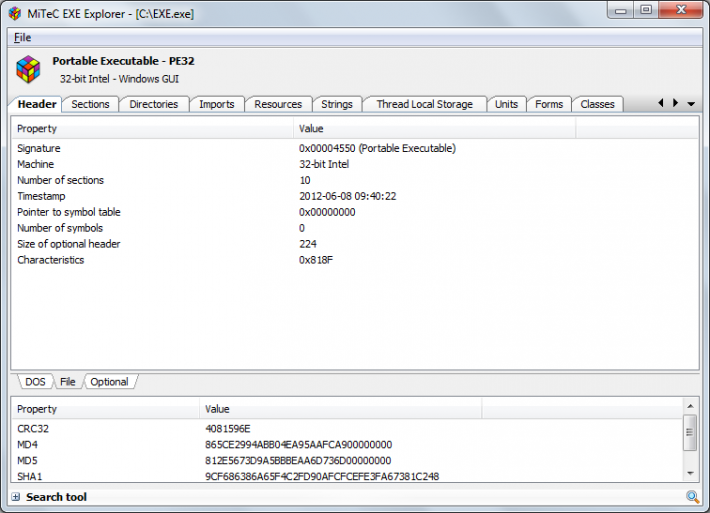
Task: Select the Size of optional header row
Action: [355, 244]
